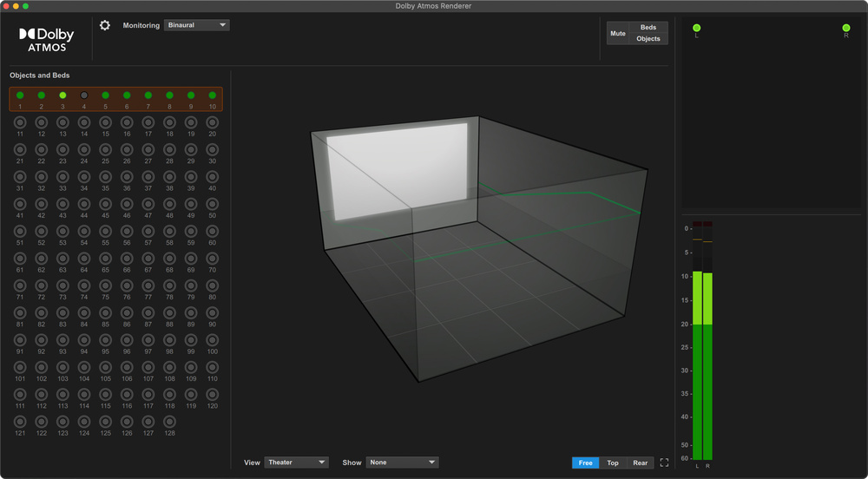Click object indicator number 128

pyautogui.click(x=169, y=421)
